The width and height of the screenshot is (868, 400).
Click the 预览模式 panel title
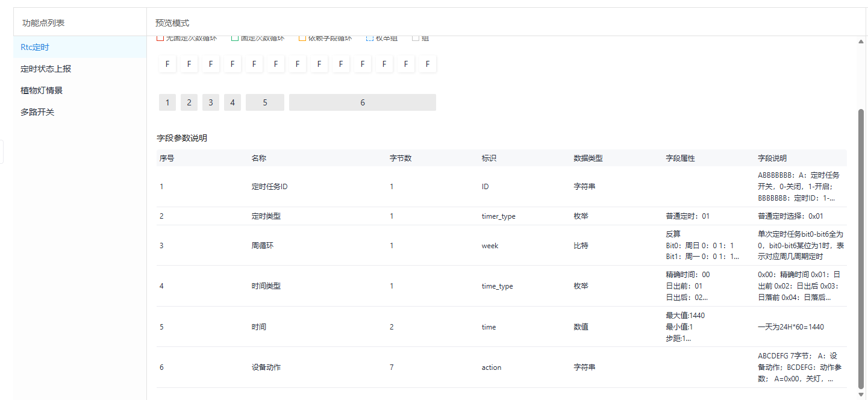[x=172, y=23]
